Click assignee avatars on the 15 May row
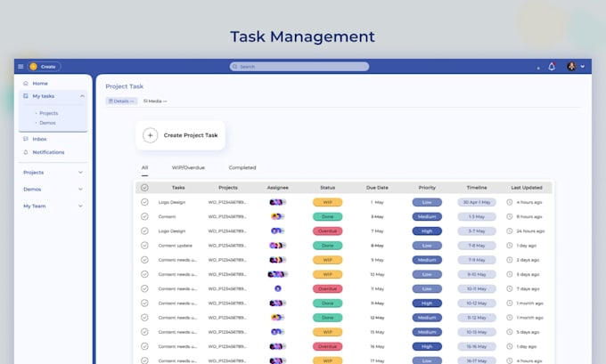Screen dimensions: 606x364 point(277,332)
